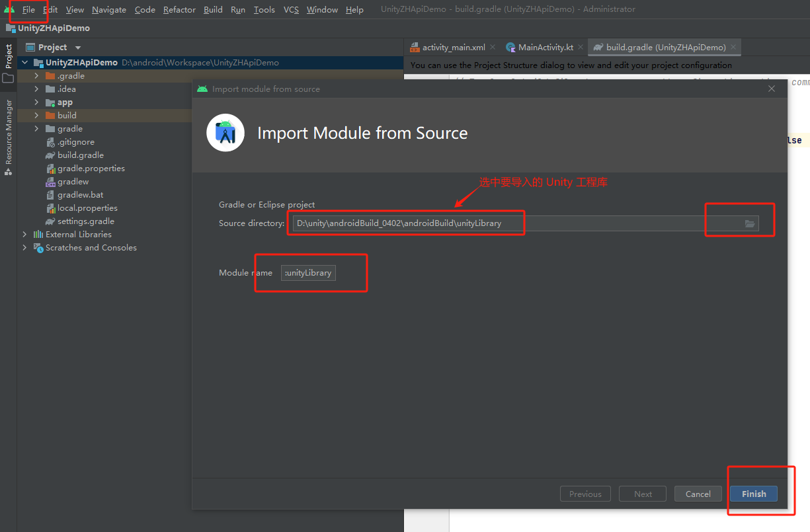The height and width of the screenshot is (532, 810).
Task: Open the Run menu
Action: pos(238,9)
